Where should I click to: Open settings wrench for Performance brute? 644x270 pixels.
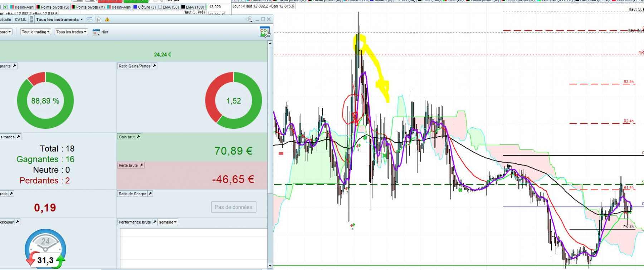(155, 222)
